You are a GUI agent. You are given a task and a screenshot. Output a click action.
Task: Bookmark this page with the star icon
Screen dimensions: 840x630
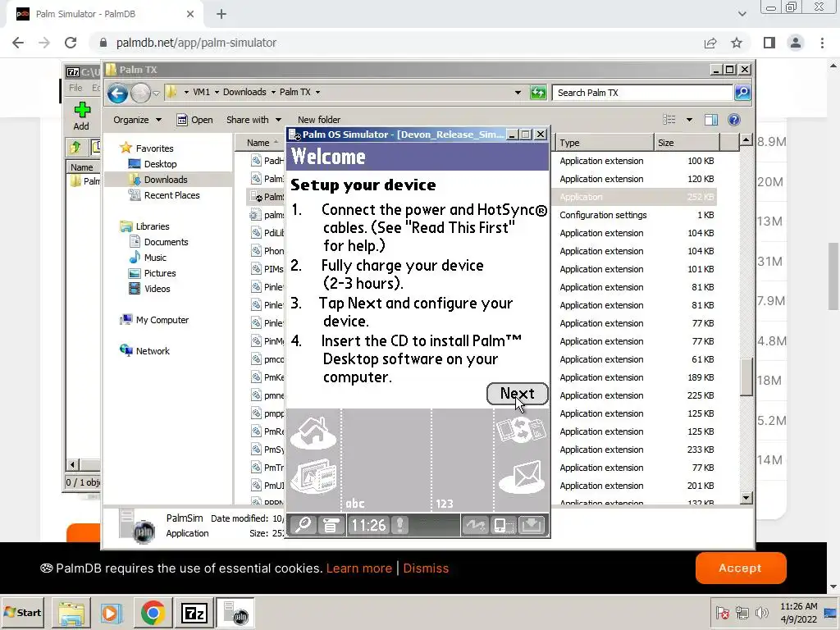(737, 43)
